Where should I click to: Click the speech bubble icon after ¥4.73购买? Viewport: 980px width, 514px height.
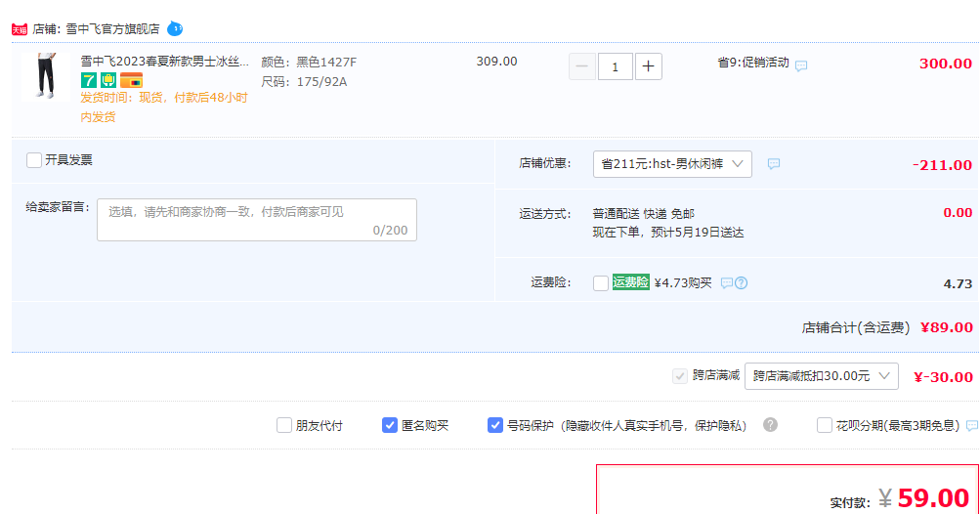[726, 283]
